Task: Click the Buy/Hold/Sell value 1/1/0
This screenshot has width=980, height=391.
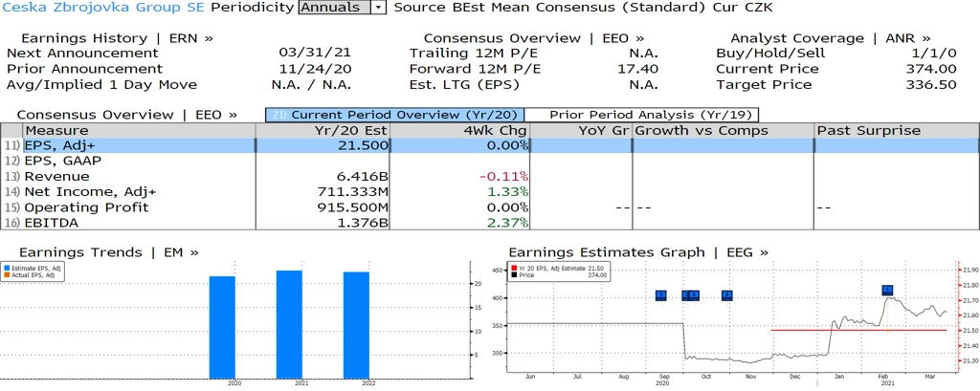Action: pos(934,54)
